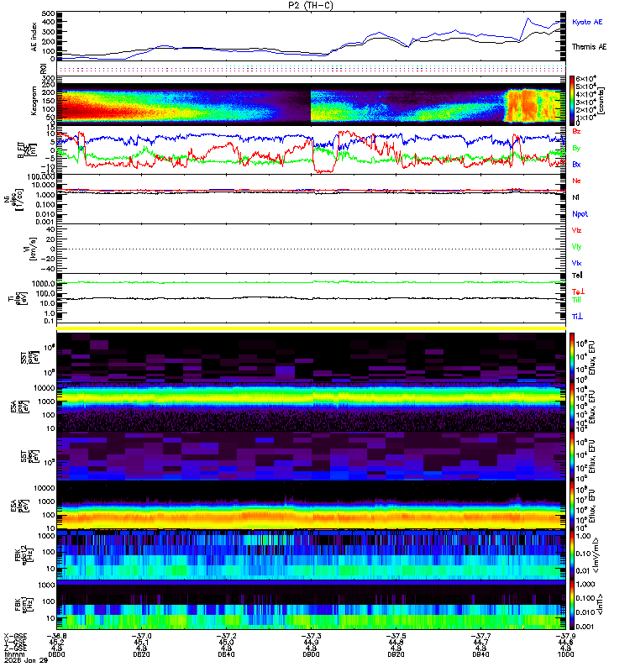Click the FBK nT color bar
This screenshot has height=672, width=630.
pos(572,604)
